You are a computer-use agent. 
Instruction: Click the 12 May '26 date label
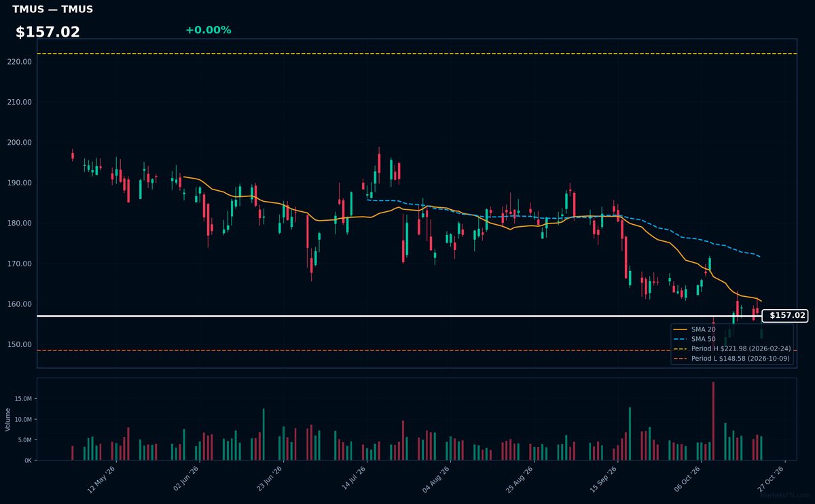pyautogui.click(x=101, y=479)
